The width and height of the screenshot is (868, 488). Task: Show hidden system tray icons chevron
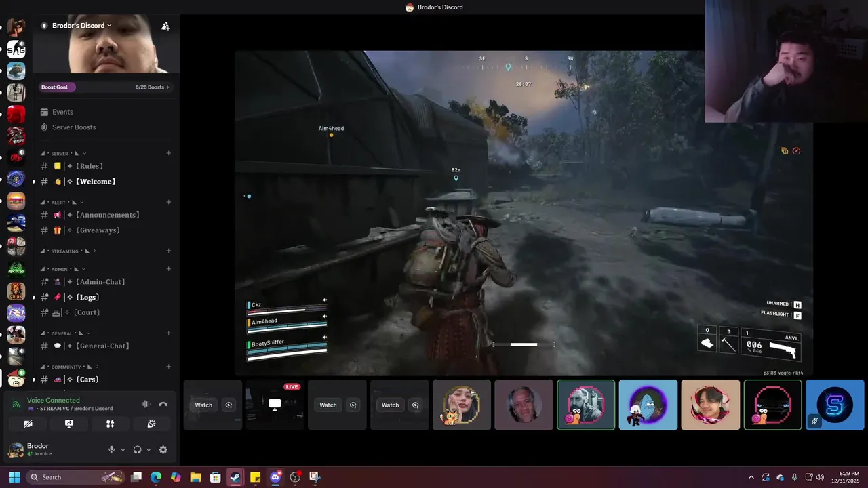click(x=751, y=477)
